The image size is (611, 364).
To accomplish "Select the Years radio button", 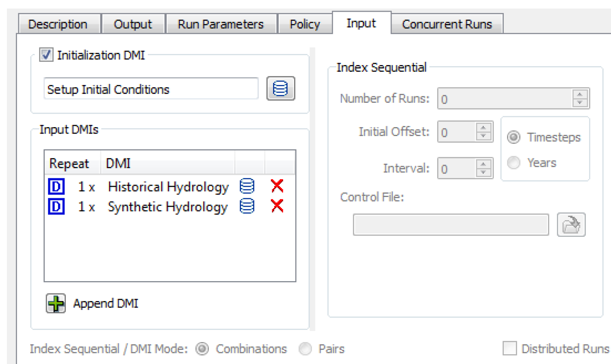I will click(514, 162).
